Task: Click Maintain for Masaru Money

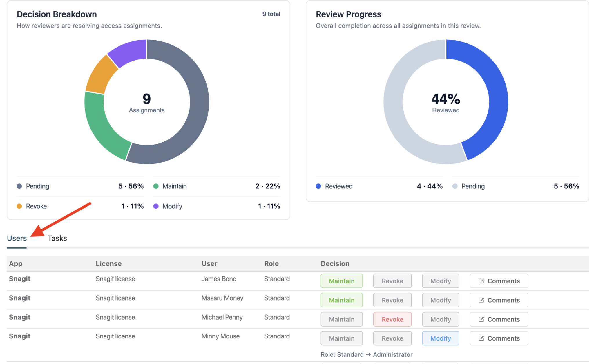Action: point(342,300)
